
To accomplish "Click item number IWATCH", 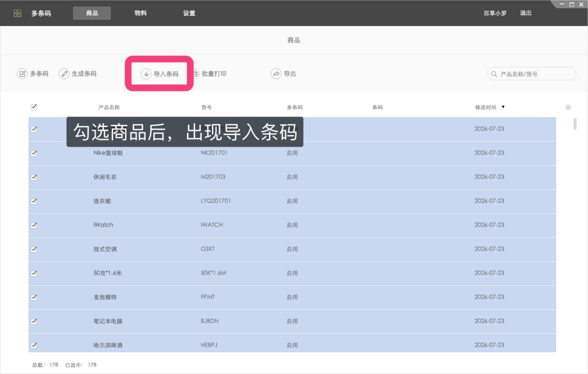I will (212, 225).
